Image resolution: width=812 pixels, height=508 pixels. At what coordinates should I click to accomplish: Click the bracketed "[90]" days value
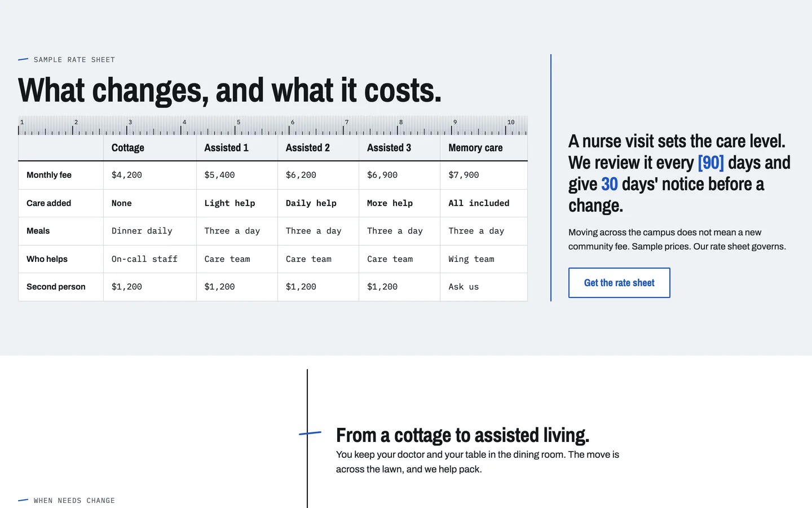click(710, 163)
